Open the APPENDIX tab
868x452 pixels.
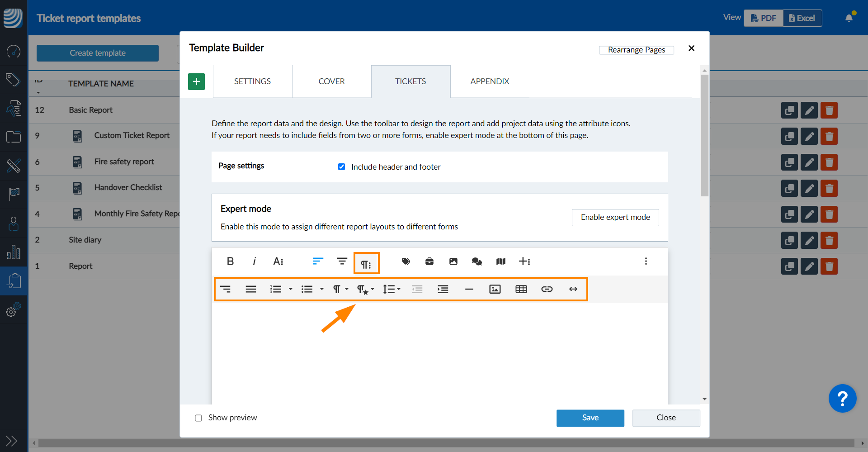click(x=490, y=81)
